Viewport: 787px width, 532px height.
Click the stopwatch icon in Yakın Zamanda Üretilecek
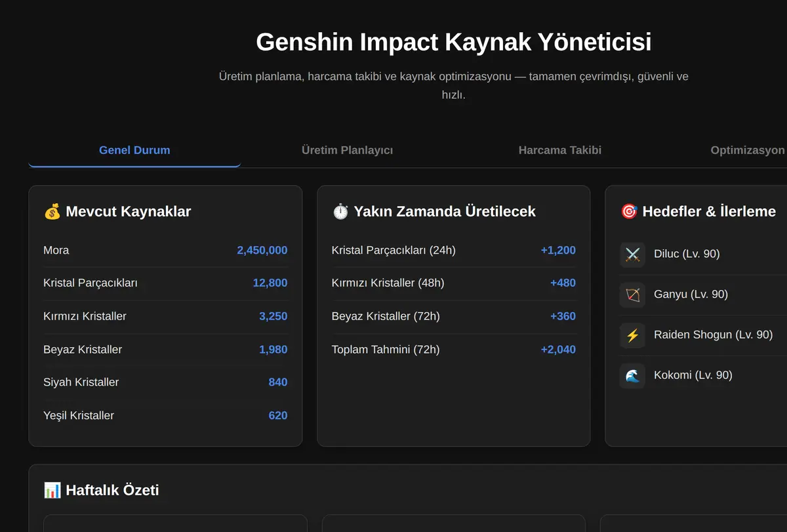tap(340, 211)
